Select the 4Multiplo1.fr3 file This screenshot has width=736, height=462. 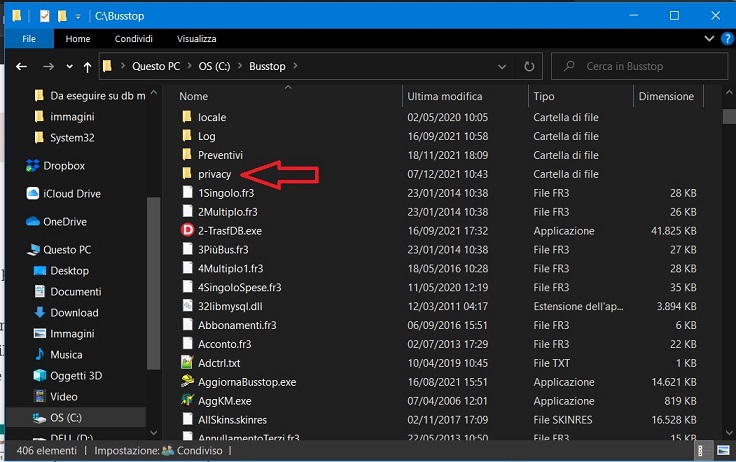[x=230, y=269]
